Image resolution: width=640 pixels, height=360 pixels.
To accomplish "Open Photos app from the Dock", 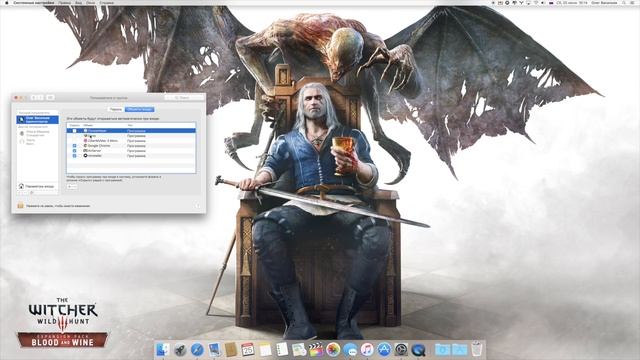I will 333,350.
